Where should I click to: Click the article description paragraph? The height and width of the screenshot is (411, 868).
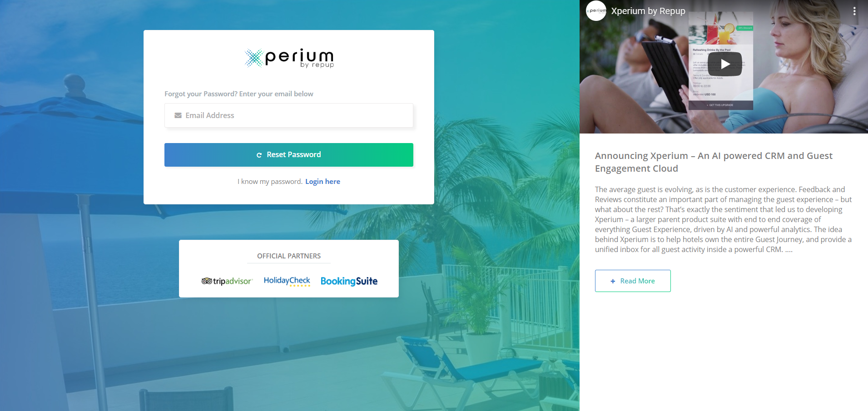click(x=723, y=219)
